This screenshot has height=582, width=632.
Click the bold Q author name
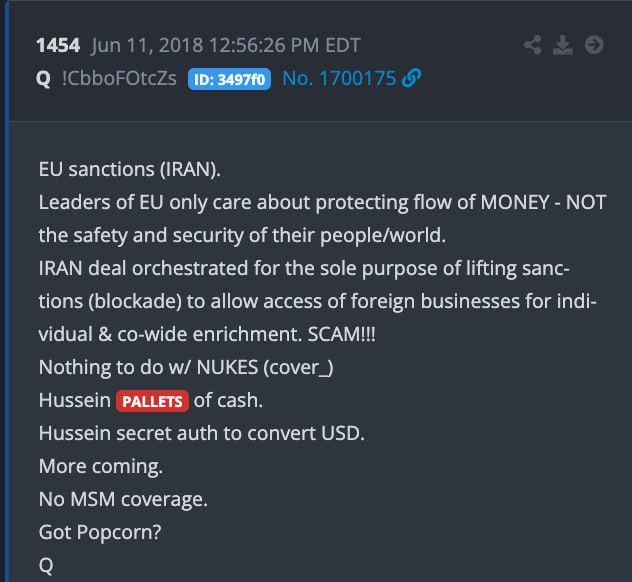(x=43, y=79)
